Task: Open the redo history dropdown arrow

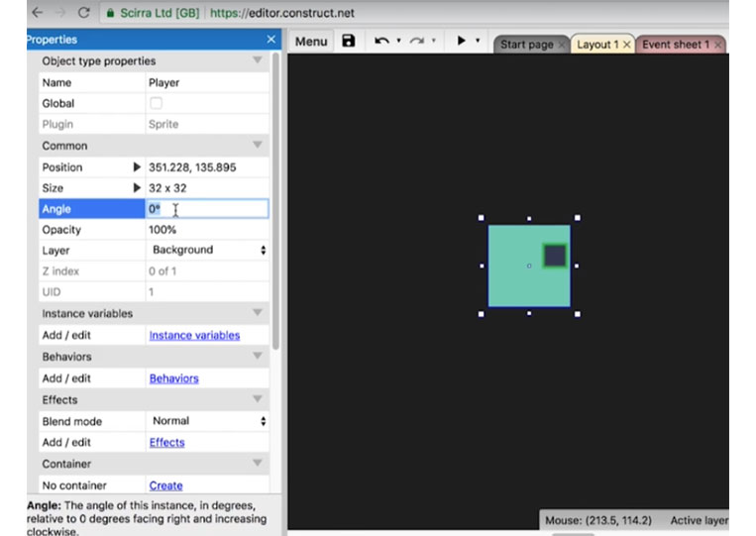Action: (434, 41)
